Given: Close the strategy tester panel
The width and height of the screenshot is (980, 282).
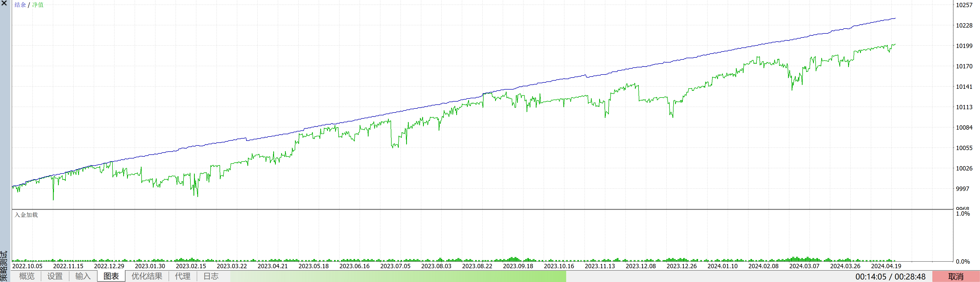Looking at the screenshot, I should point(4,3).
